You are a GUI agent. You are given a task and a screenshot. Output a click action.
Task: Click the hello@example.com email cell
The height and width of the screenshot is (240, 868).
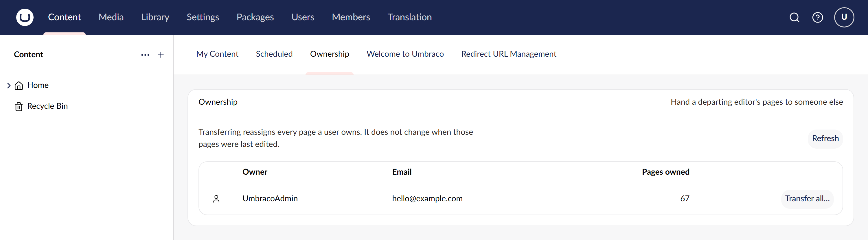427,199
